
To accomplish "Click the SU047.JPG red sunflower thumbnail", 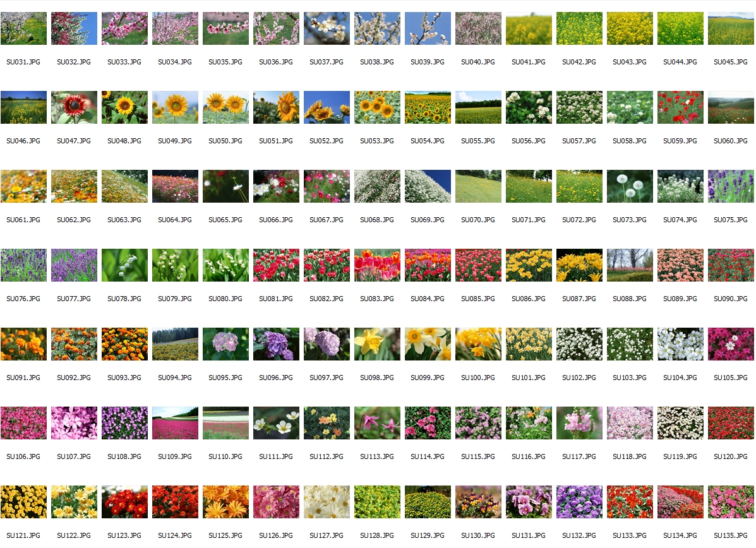I will [x=74, y=107].
